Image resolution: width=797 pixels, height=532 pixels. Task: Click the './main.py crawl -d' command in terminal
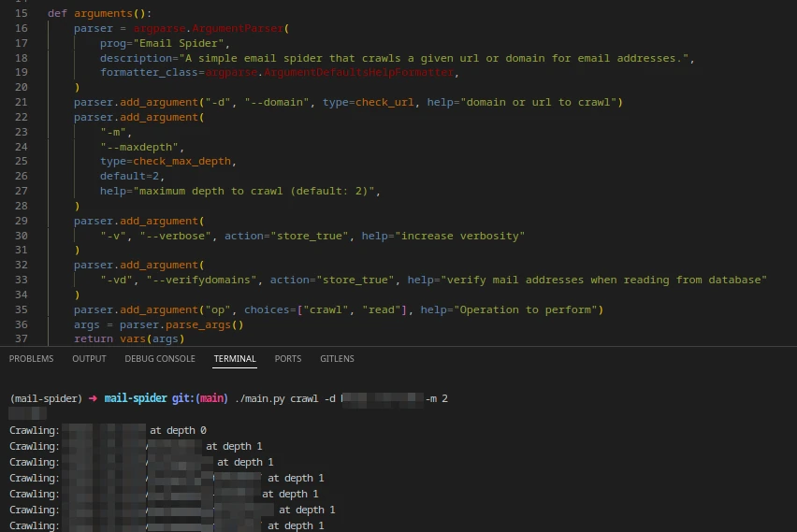[285, 399]
